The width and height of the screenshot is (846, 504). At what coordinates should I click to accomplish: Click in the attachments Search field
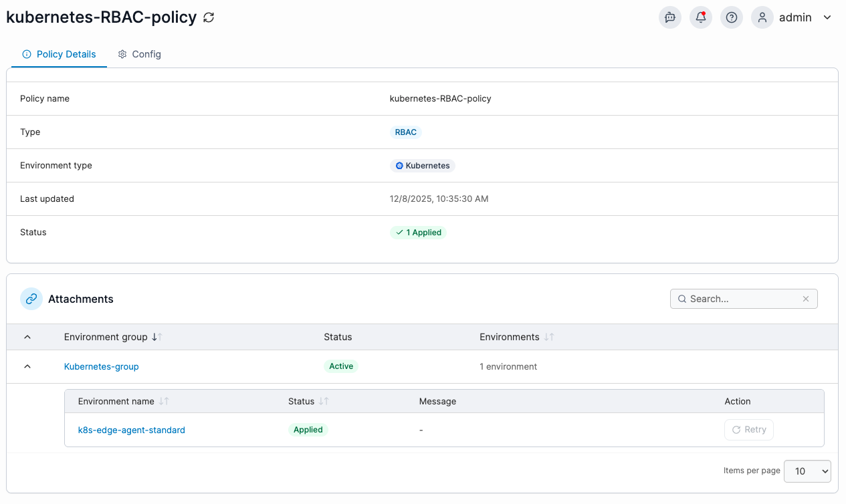739,299
